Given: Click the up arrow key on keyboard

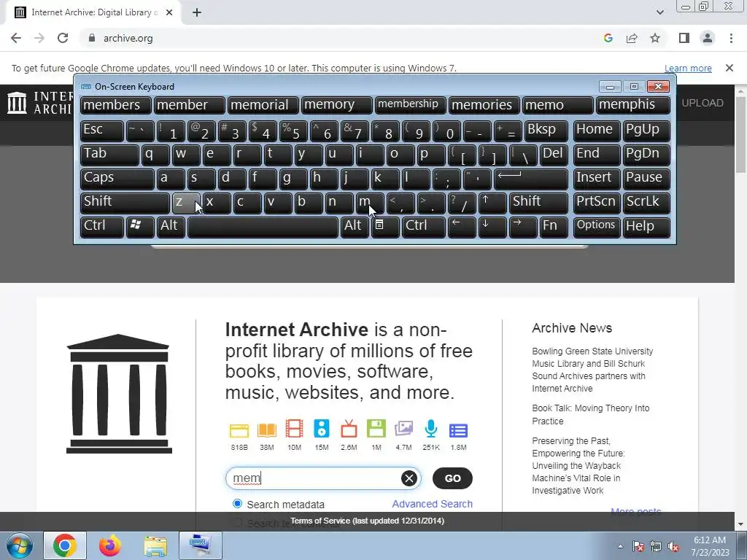Looking at the screenshot, I should click(492, 203).
